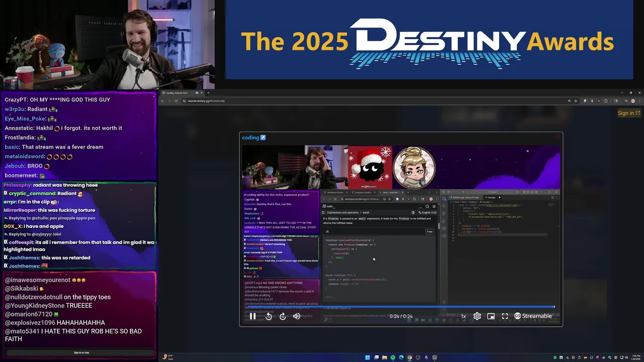Click chat username coffeespit
644x362 pixels.
[21, 242]
